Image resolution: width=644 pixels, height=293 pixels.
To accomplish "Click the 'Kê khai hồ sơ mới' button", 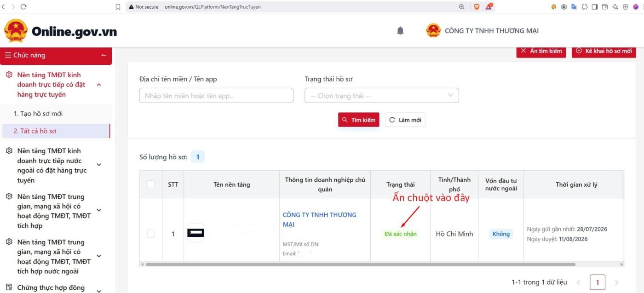I will (x=604, y=51).
